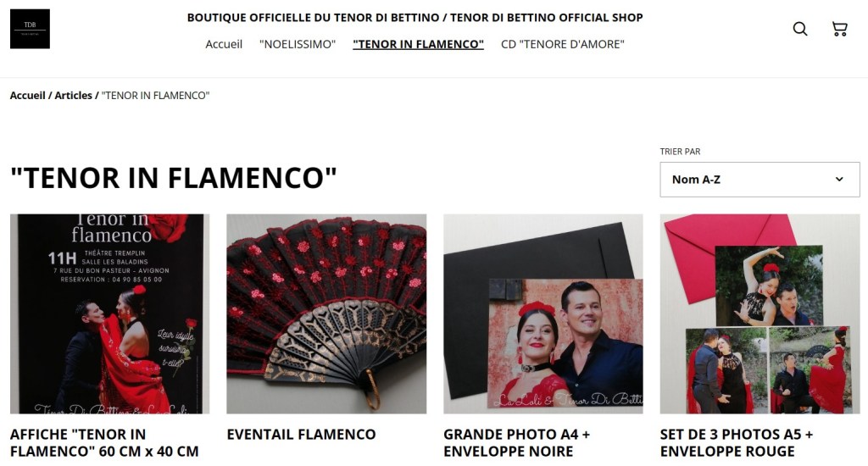Open the three photos red envelope image
The image size is (868, 466).
760,313
